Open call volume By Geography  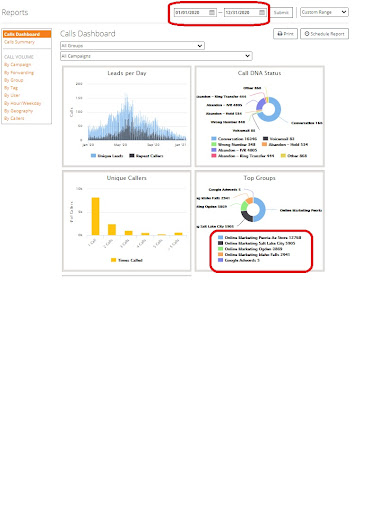(18, 111)
